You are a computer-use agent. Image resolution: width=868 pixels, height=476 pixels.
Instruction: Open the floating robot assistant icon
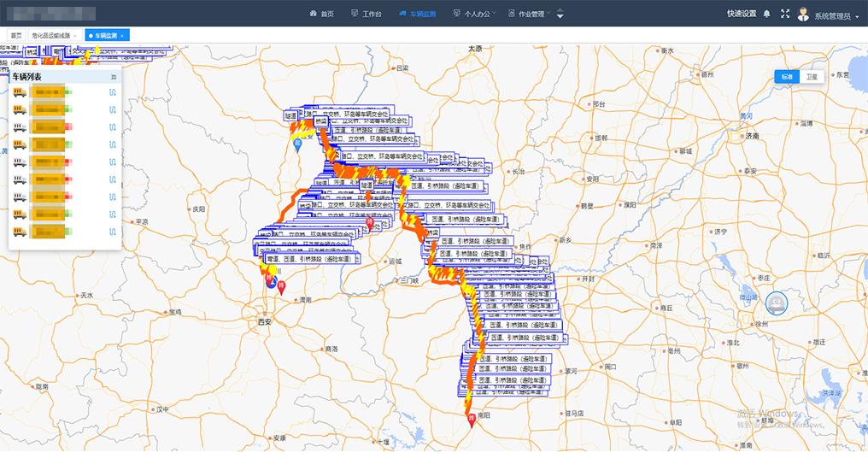click(776, 303)
